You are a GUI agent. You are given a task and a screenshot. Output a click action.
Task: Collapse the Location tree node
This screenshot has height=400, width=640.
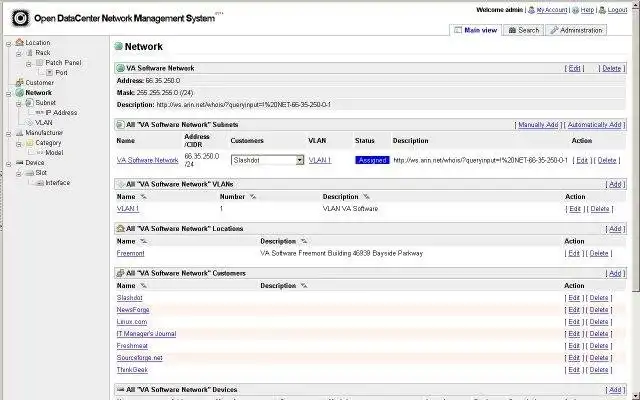click(x=9, y=43)
